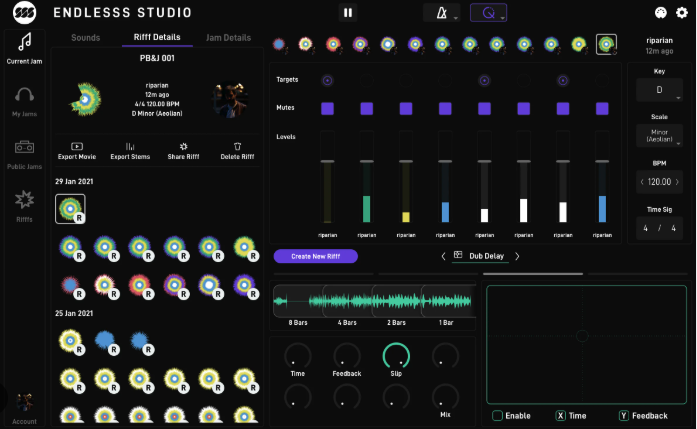697x429 pixels.
Task: Switch to the Rifff Details tab
Action: point(157,37)
